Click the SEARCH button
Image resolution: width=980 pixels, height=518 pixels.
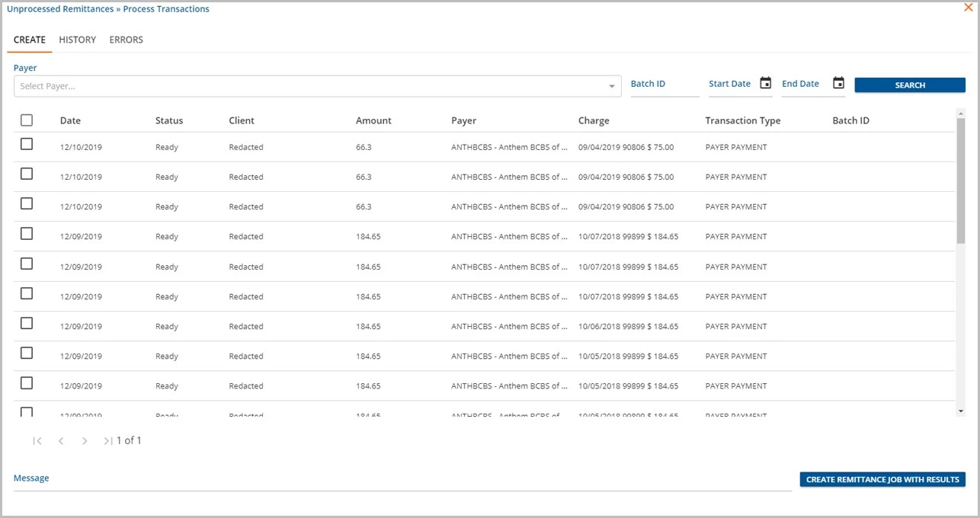click(910, 85)
